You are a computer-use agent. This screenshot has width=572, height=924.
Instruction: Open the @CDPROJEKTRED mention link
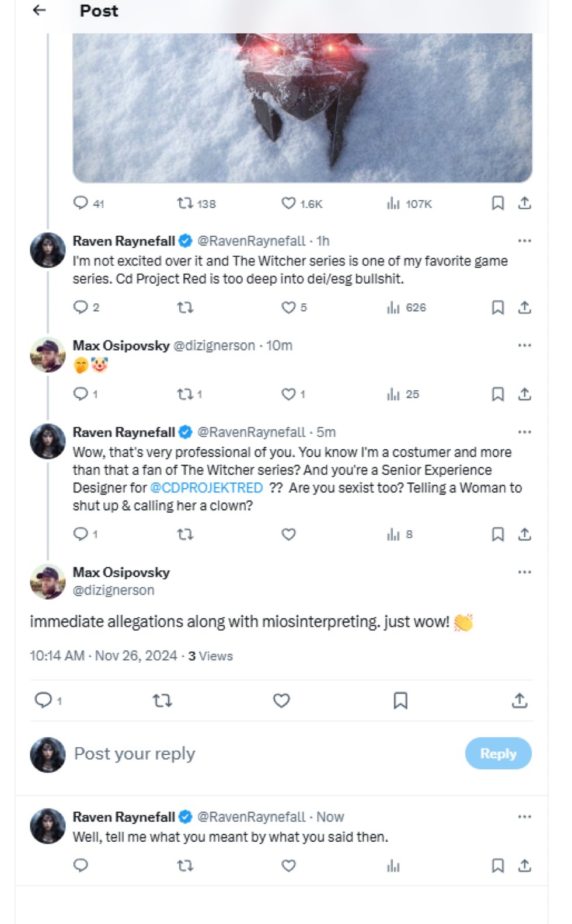207,488
